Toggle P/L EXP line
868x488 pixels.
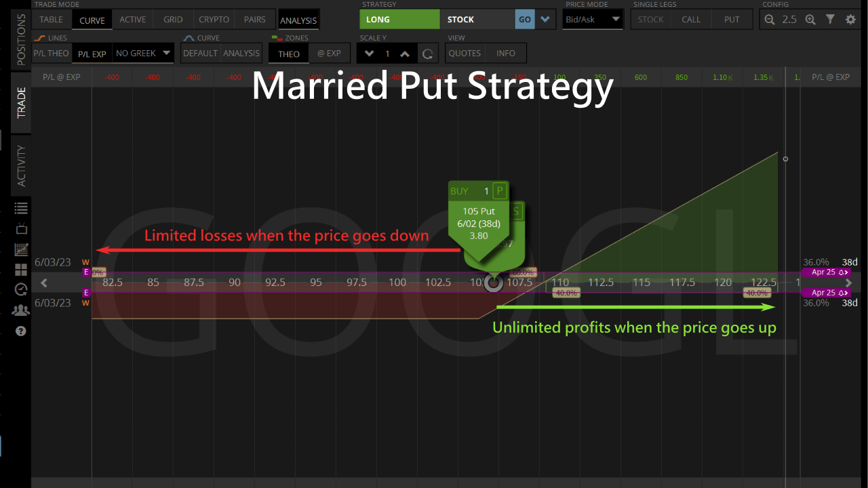pyautogui.click(x=92, y=53)
